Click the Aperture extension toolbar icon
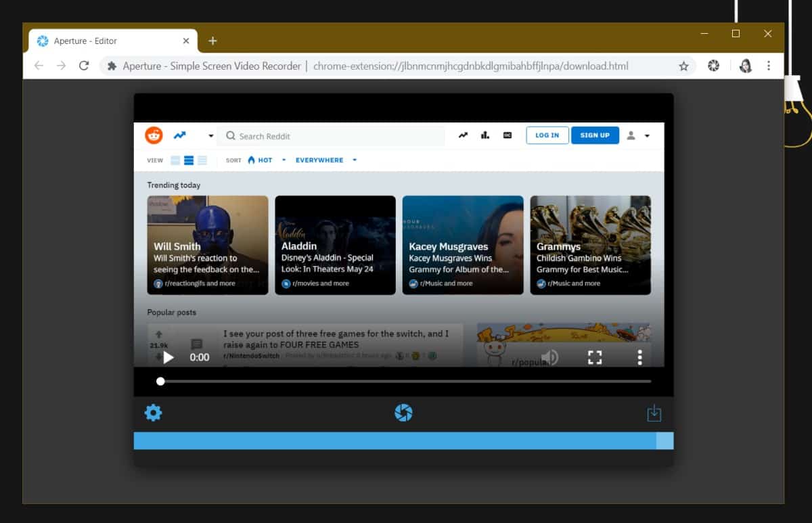The image size is (812, 523). point(713,66)
